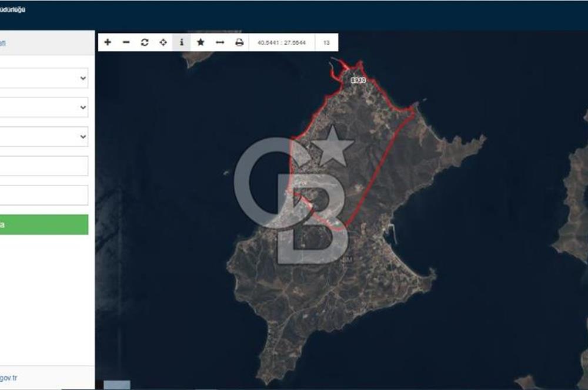
Task: Click the zoom level value 13
Action: pos(326,43)
